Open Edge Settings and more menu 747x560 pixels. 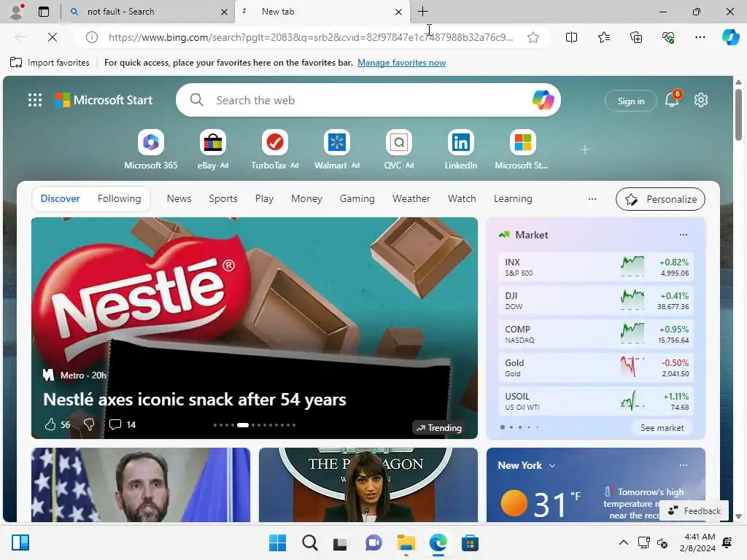pyautogui.click(x=700, y=37)
